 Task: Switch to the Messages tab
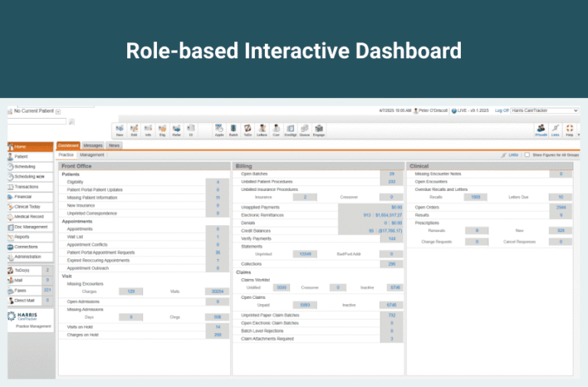pyautogui.click(x=93, y=146)
